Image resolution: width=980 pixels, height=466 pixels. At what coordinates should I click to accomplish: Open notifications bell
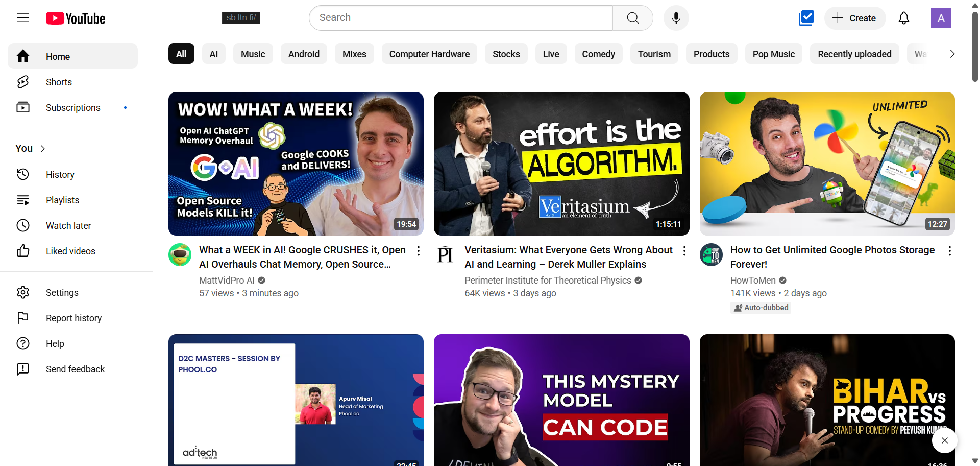[x=904, y=18]
